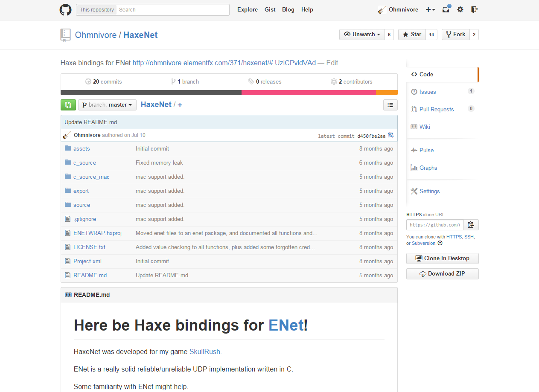
Task: Open account settings gear icon
Action: tap(460, 9)
